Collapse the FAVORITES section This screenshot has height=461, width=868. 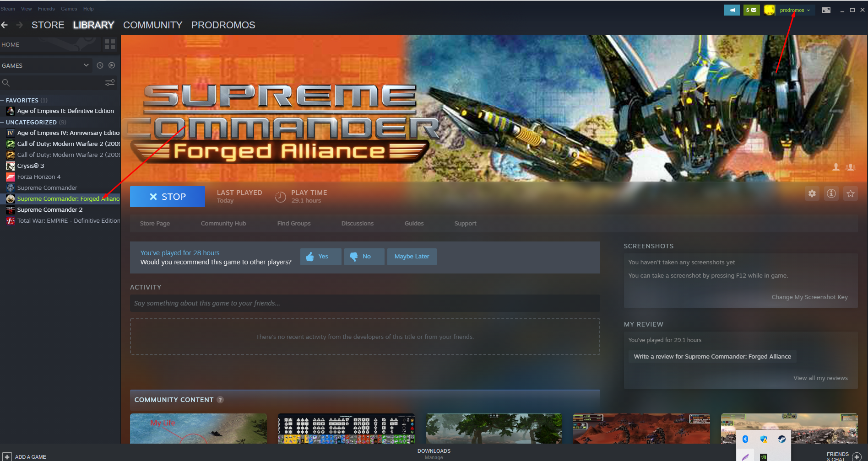click(2, 100)
